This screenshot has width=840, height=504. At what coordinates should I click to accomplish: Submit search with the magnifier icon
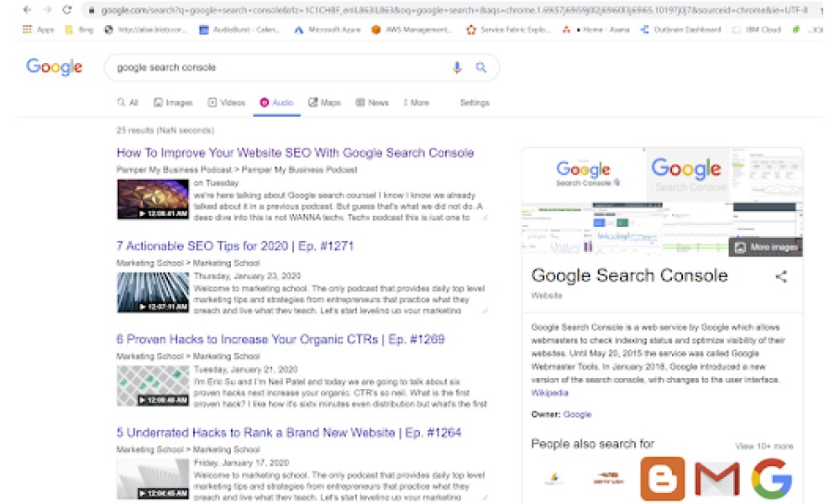pyautogui.click(x=481, y=67)
